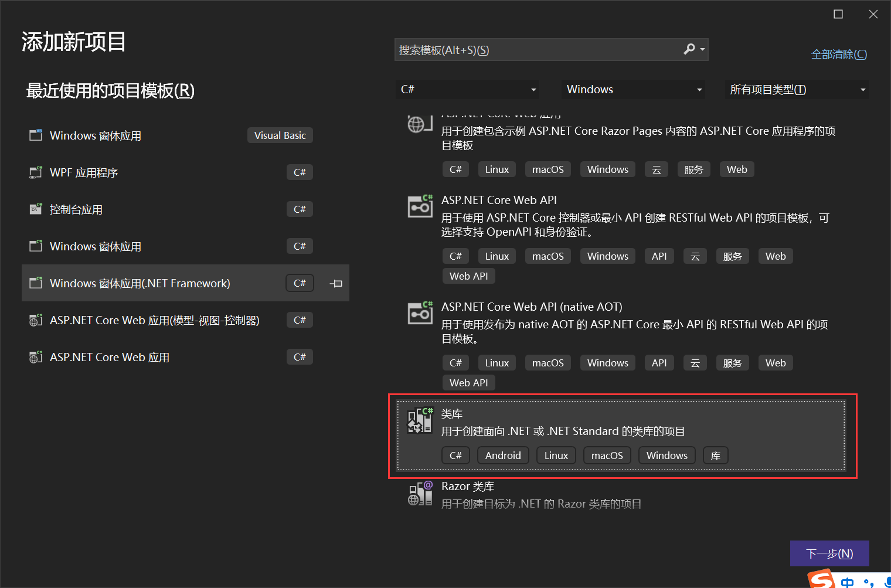This screenshot has width=891, height=588.
Task: Click the C# tag beside WPF 应用程序
Action: 300,172
